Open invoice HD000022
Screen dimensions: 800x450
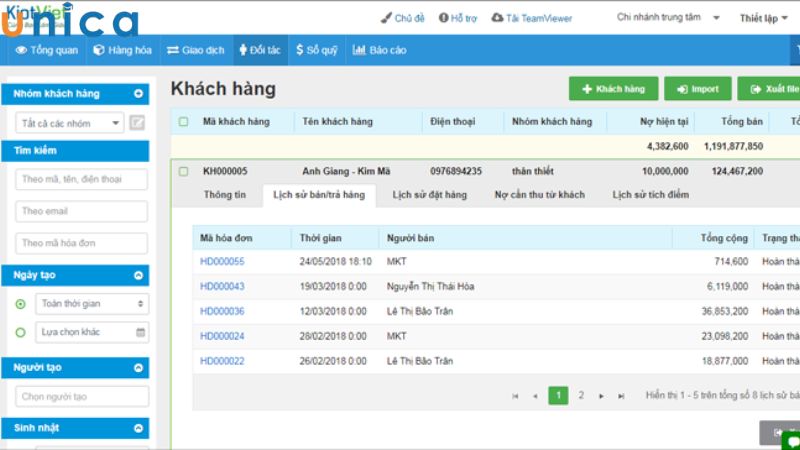222,361
